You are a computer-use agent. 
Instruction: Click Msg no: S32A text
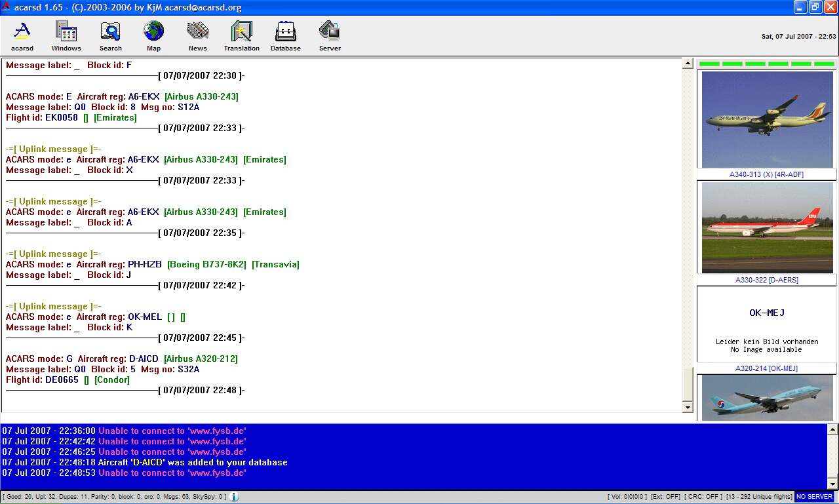click(x=170, y=369)
